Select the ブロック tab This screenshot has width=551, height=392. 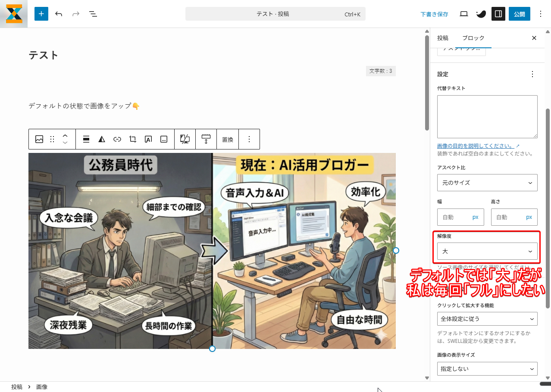click(473, 38)
